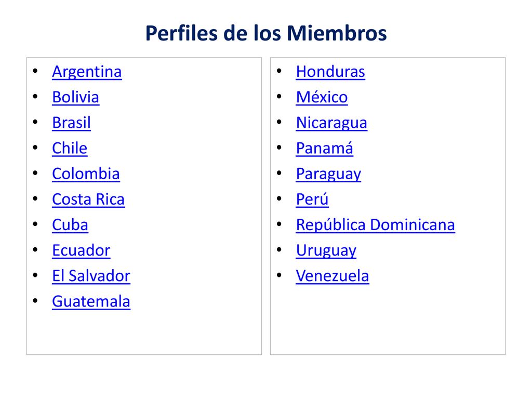Viewport: 532px width, 399px height.
Task: Open the Perú profile link
Action: 312,199
